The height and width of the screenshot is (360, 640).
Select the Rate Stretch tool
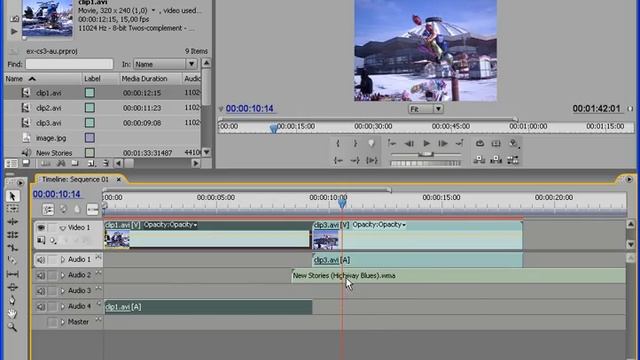[x=12, y=248]
